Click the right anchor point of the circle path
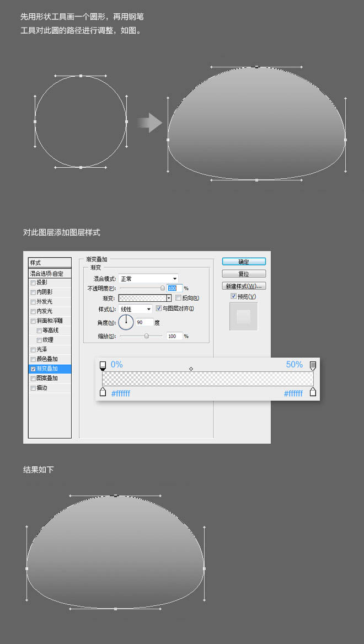Screen dimensions: 364x644 click(x=126, y=121)
